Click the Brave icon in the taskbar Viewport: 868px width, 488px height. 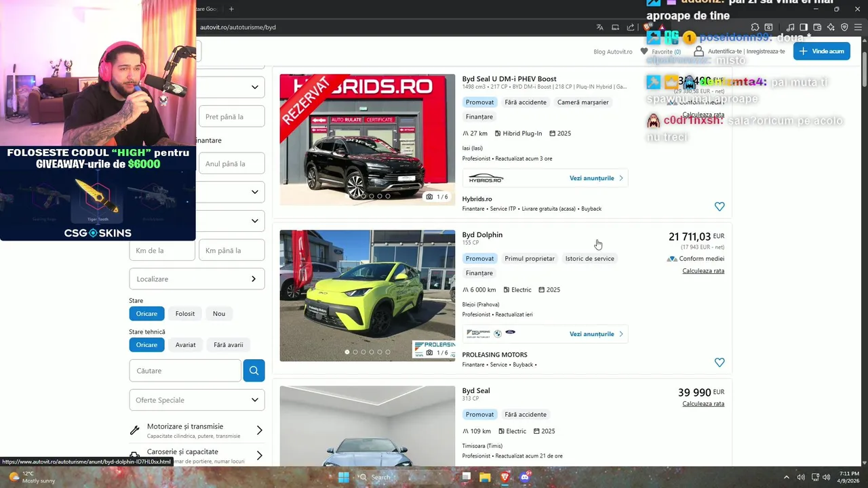click(505, 477)
